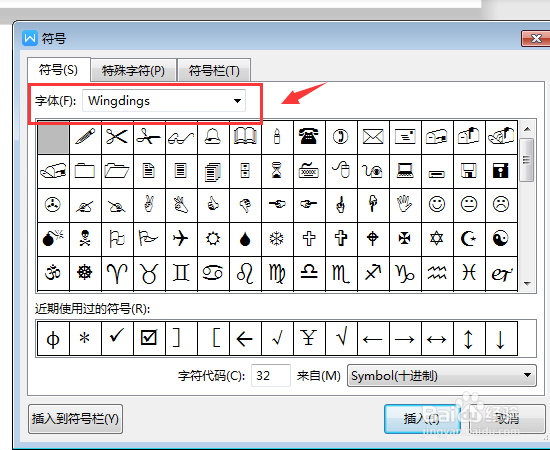Select the bomb symbol
Viewport: 550px width, 450px height.
53,239
